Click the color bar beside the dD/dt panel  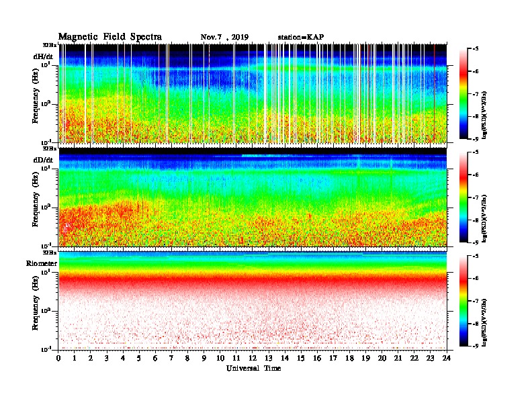pos(463,197)
